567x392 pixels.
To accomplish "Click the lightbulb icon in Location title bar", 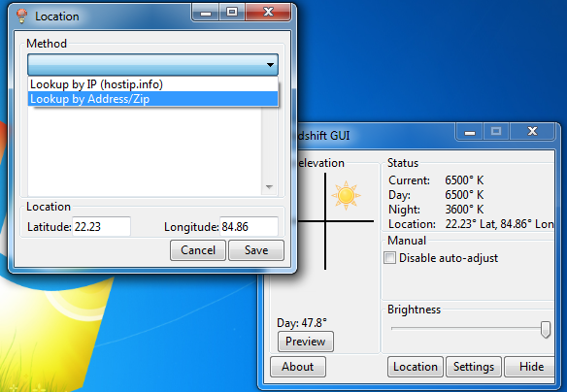I will coord(21,16).
